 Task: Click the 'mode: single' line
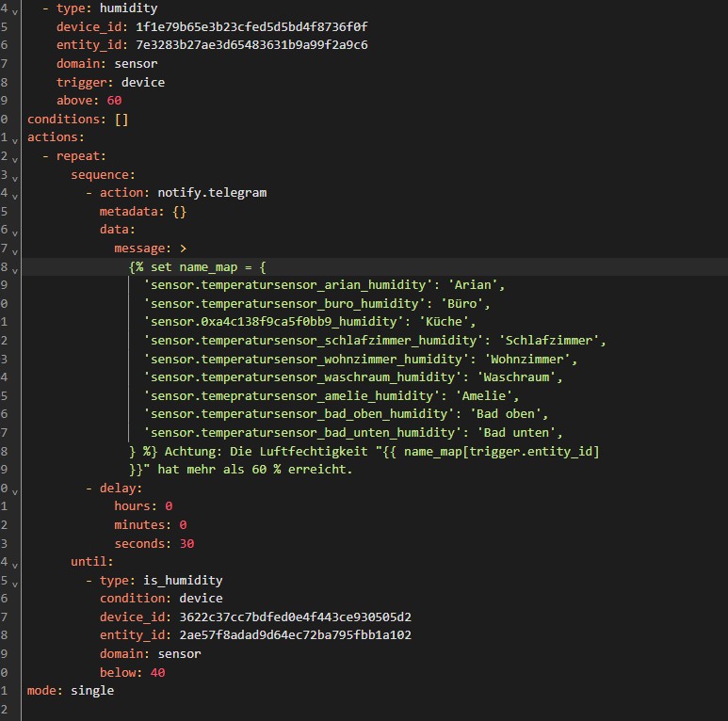[x=71, y=691]
